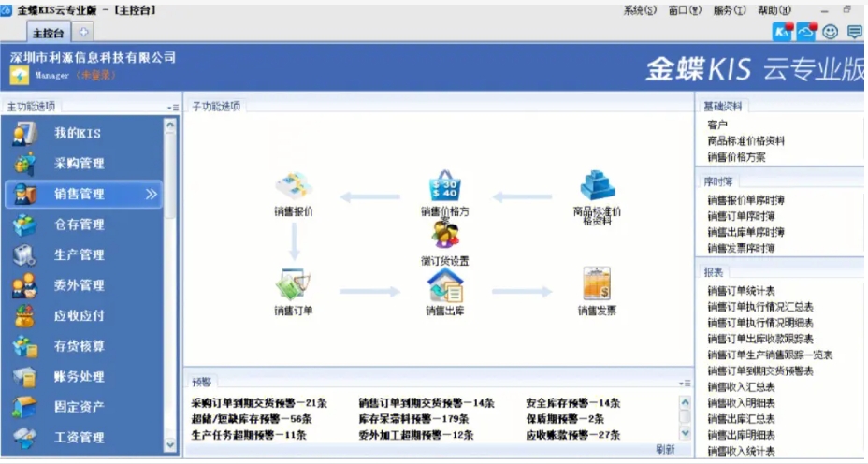Select 固定资产 module in sidebar
Viewport: 868px width, 464px height.
pos(83,407)
